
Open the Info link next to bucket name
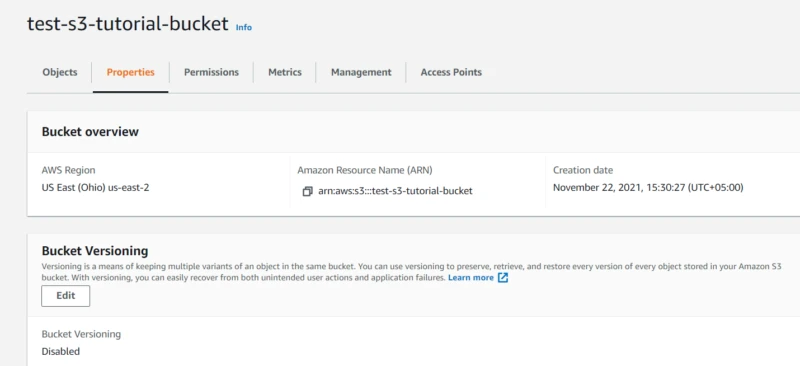[x=244, y=27]
